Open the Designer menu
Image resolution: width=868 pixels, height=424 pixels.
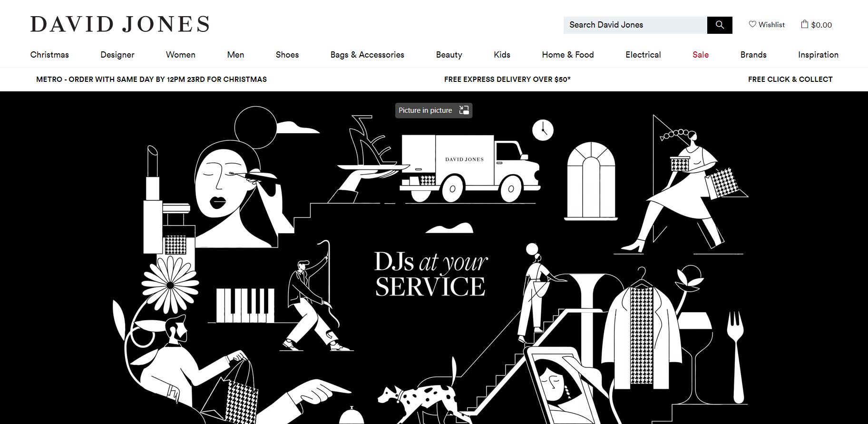click(x=117, y=55)
